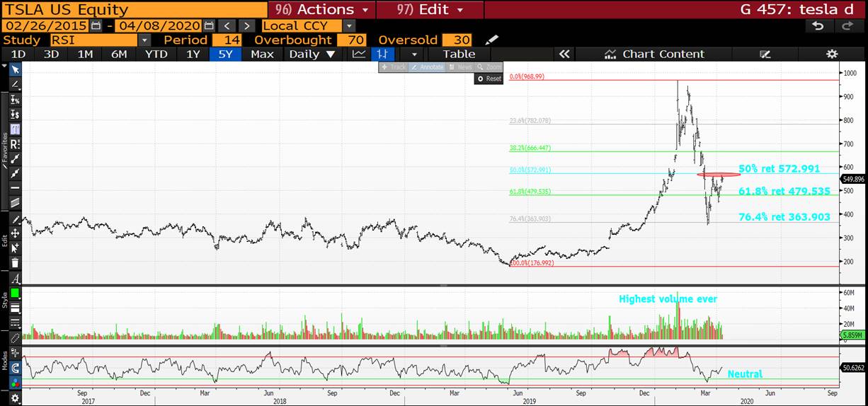Activate the highlighted Fibonacci retracement tool
868x406 pixels.
(16, 129)
